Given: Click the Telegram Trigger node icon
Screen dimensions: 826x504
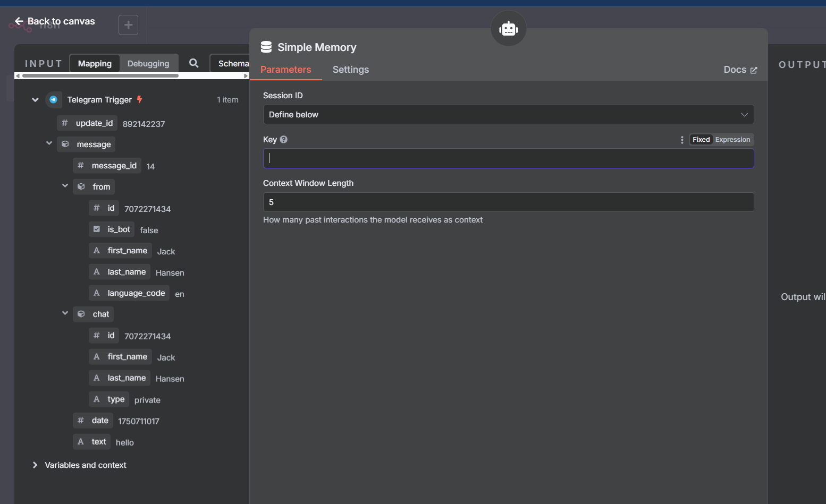Looking at the screenshot, I should click(54, 99).
